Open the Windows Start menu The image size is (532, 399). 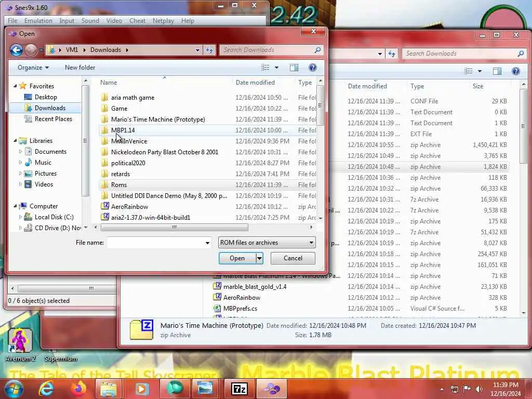(x=14, y=389)
